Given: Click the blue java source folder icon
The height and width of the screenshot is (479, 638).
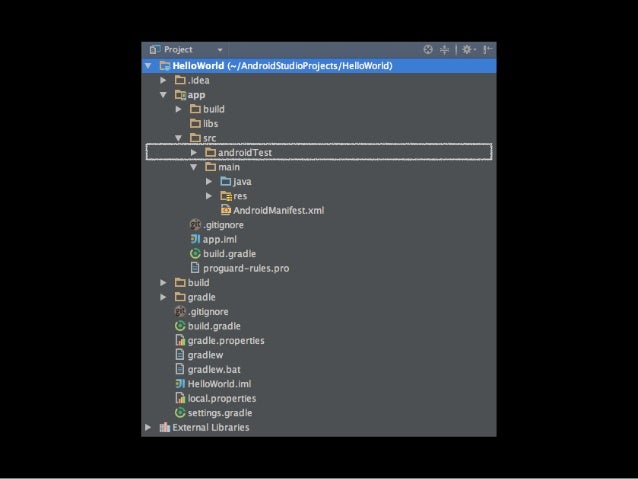Looking at the screenshot, I should (x=226, y=181).
